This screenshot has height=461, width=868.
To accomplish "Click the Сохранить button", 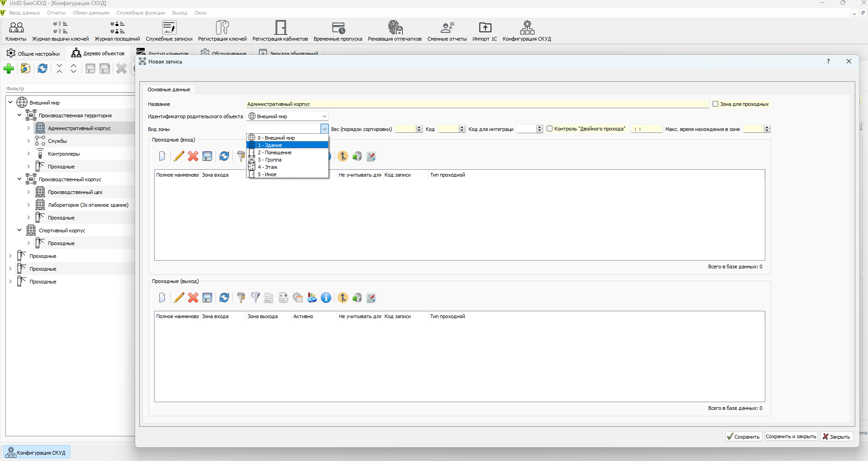I will click(x=744, y=437).
